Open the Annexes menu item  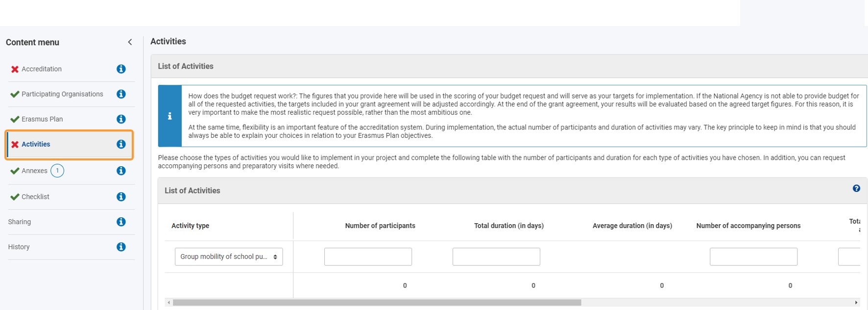(x=34, y=171)
